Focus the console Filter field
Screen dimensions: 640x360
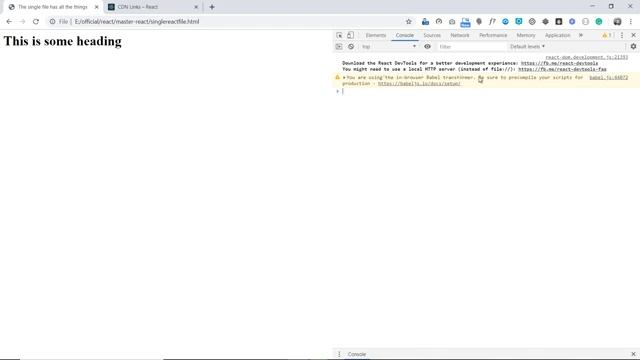coord(471,47)
